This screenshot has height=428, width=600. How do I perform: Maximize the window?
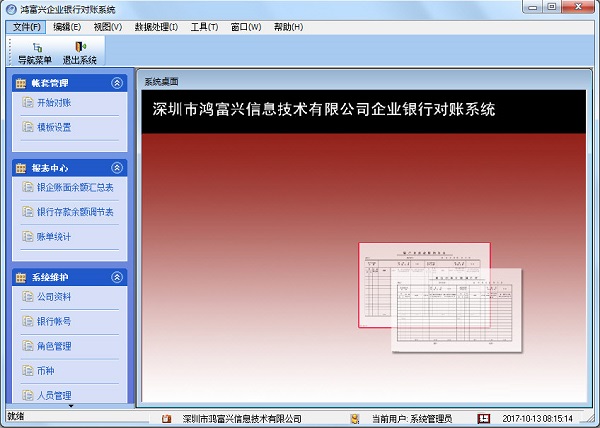(x=551, y=7)
